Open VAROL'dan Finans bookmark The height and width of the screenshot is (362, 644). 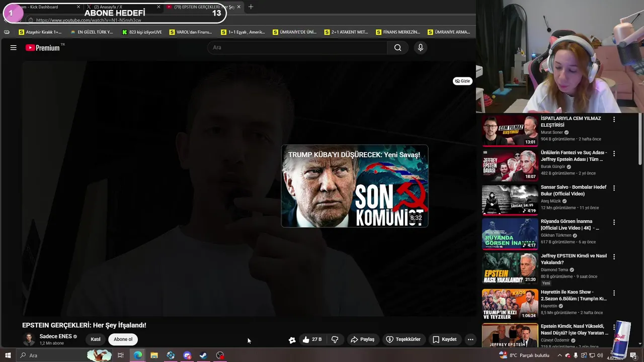pyautogui.click(x=191, y=32)
